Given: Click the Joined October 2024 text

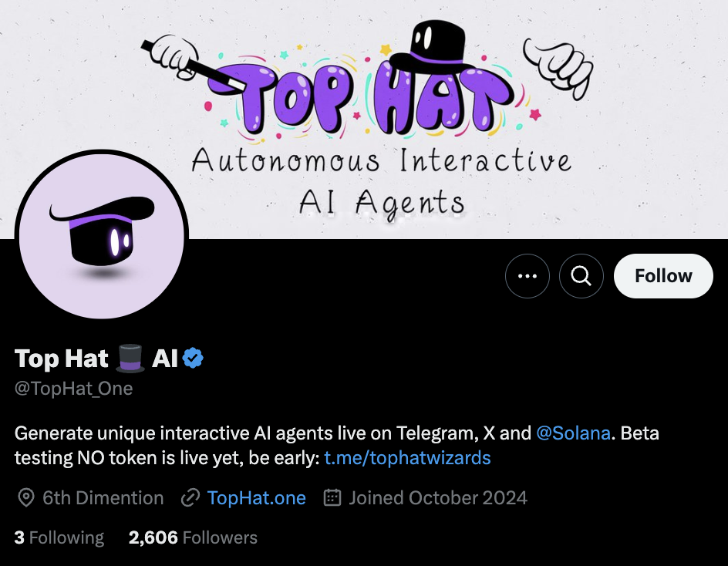Looking at the screenshot, I should (x=438, y=497).
